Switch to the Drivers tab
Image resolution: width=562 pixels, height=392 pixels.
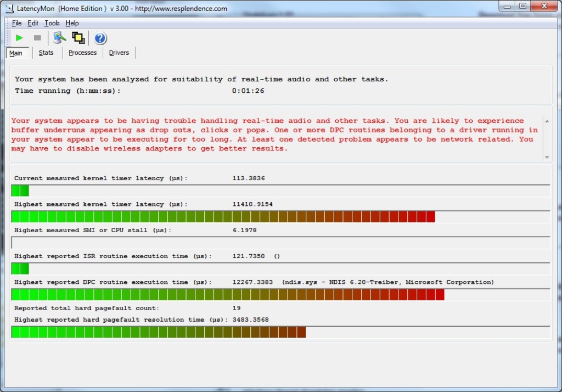coord(119,53)
